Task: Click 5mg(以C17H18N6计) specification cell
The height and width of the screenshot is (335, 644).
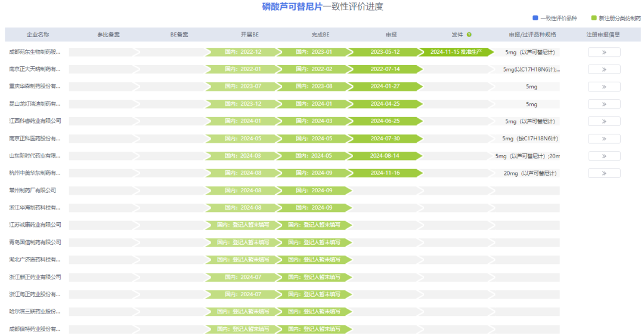Action: tap(531, 69)
